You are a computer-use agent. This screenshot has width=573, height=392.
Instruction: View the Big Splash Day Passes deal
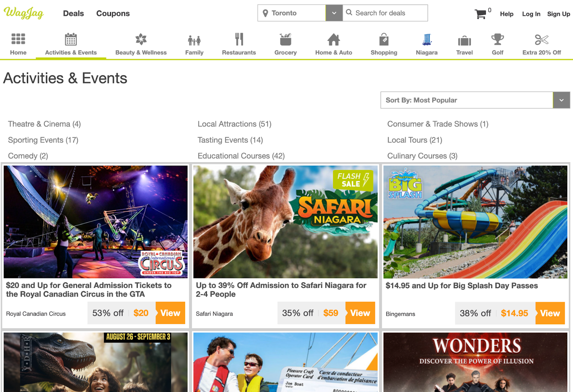point(550,313)
